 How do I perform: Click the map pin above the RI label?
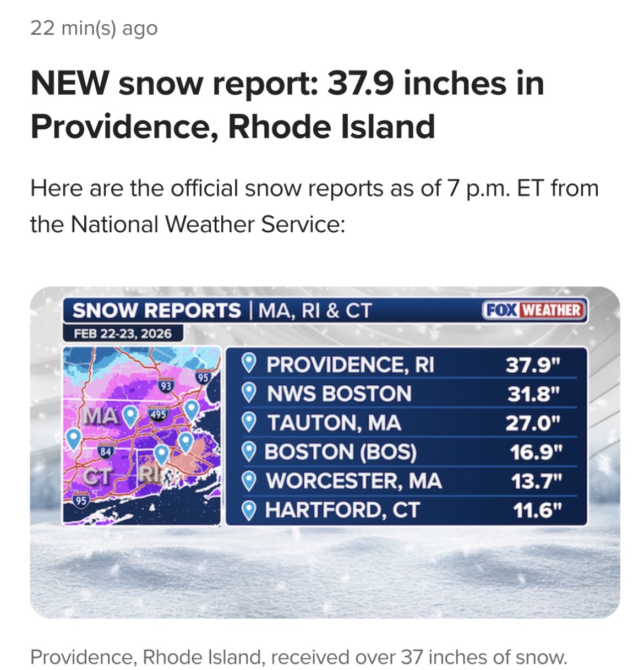(161, 454)
